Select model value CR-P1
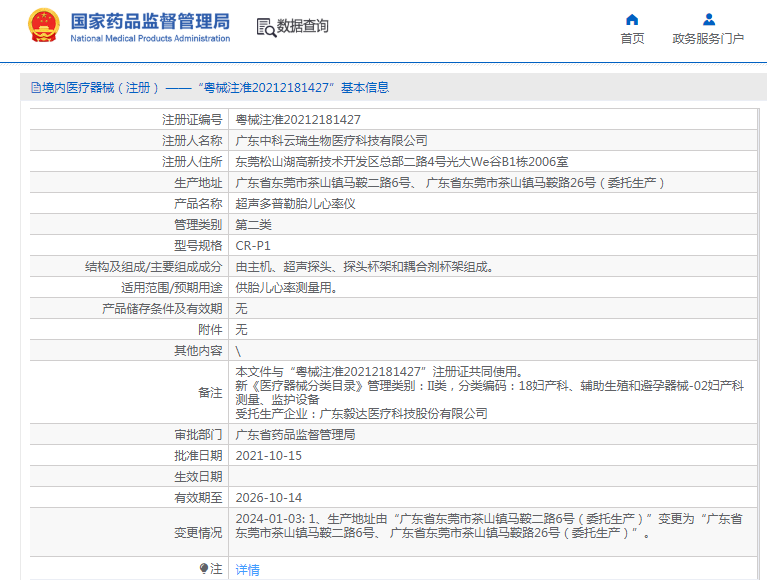 tap(253, 246)
